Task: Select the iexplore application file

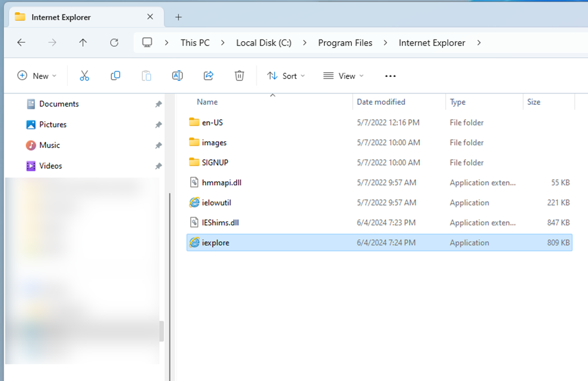Action: (216, 243)
